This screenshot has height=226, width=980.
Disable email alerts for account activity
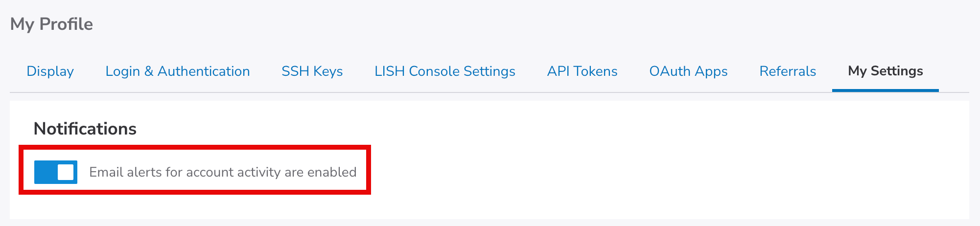[56, 172]
